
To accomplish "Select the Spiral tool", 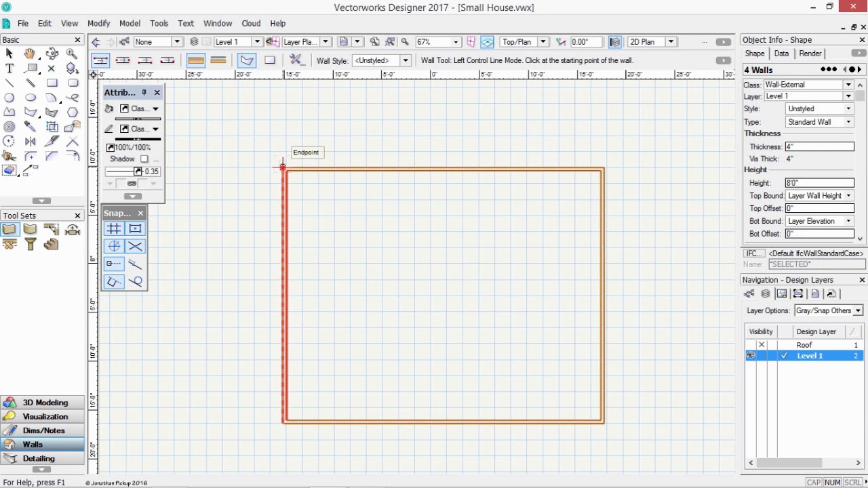I will [9, 127].
